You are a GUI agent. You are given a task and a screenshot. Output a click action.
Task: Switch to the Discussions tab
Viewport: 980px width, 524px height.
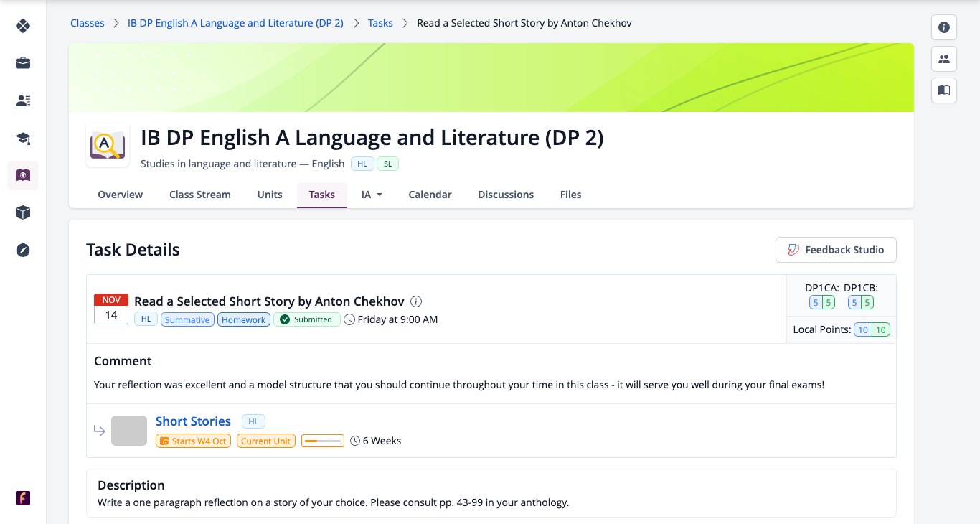506,195
